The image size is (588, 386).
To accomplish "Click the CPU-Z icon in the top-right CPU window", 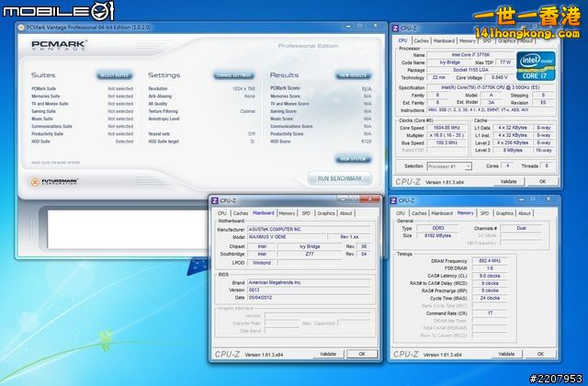I will click(x=395, y=28).
